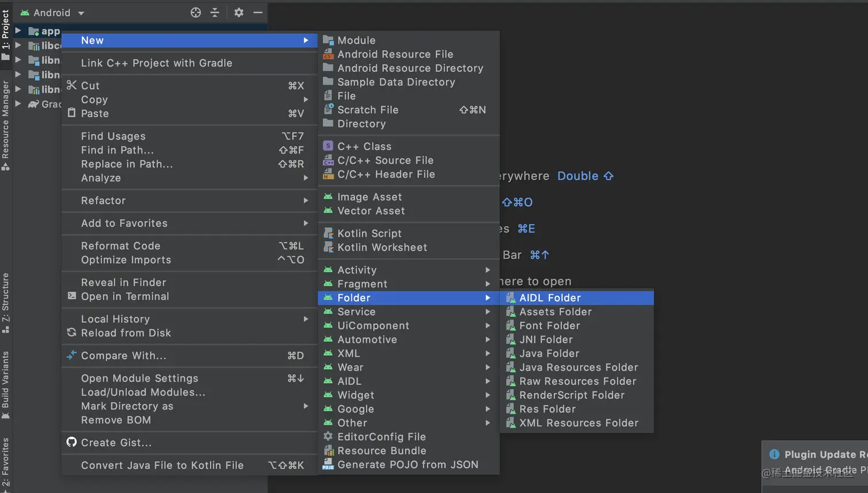Select Link C++ Project with Gradle
Screen dimensions: 868x493
pos(156,63)
